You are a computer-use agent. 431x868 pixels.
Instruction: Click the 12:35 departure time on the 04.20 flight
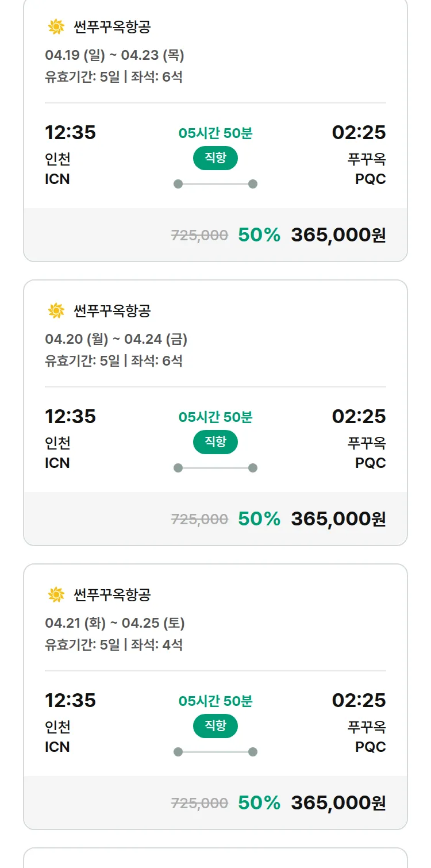tap(70, 416)
